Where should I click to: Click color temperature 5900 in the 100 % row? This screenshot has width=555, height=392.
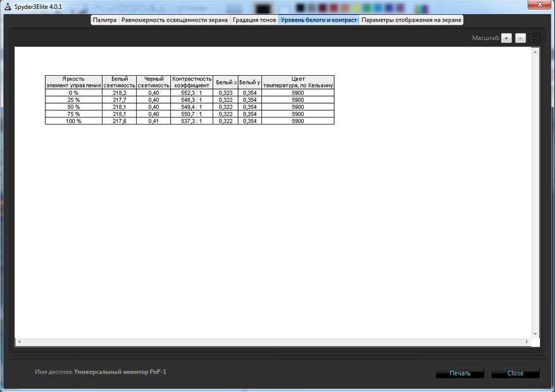tap(298, 121)
